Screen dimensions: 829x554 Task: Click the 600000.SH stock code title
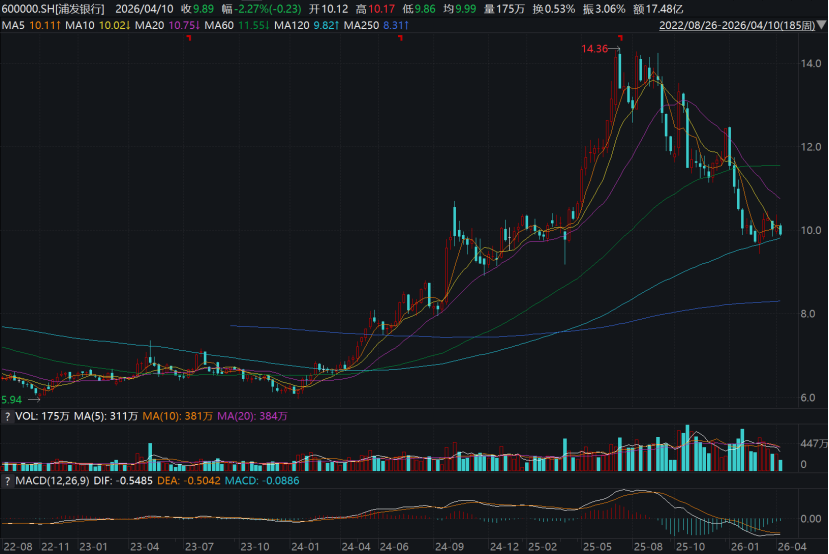(52, 8)
